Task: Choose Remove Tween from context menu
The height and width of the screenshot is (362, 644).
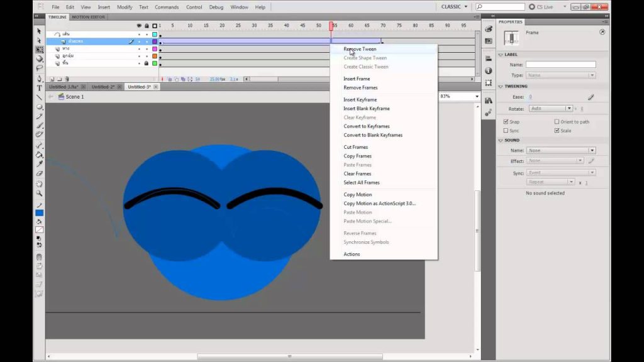Action: [360, 49]
